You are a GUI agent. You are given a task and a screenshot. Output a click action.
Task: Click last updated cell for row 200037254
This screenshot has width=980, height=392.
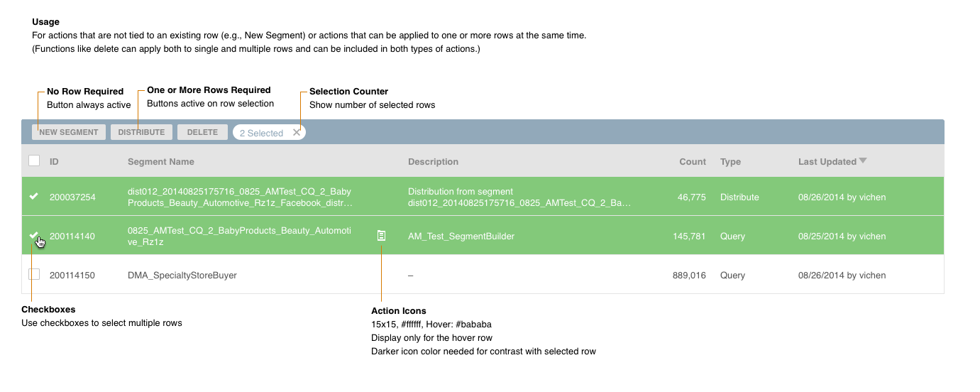(842, 197)
